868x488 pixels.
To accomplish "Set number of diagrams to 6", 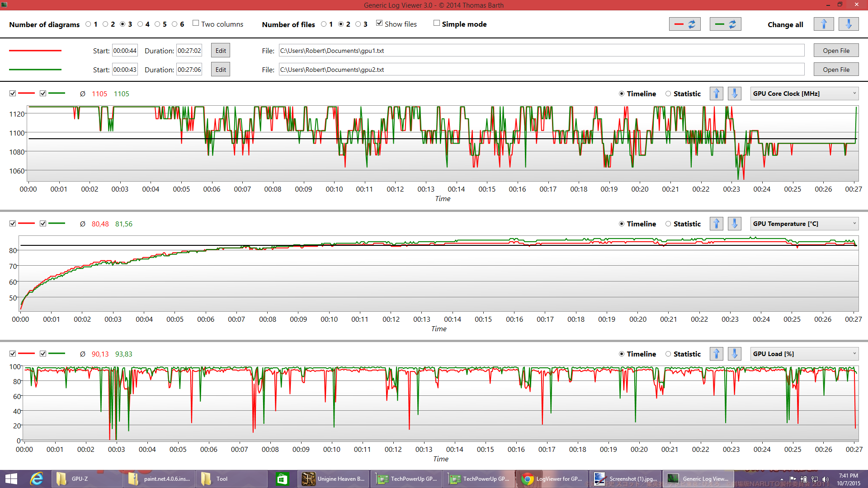I will [x=175, y=24].
